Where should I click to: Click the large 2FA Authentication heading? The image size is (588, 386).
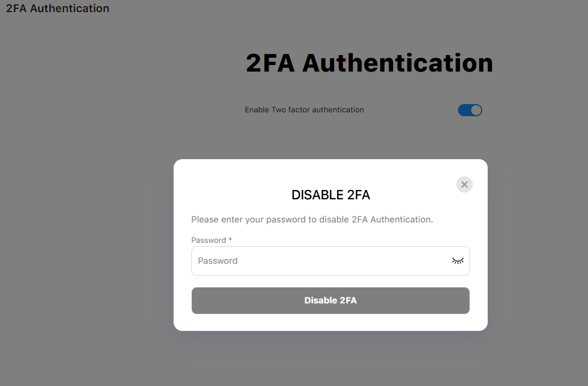click(x=369, y=63)
